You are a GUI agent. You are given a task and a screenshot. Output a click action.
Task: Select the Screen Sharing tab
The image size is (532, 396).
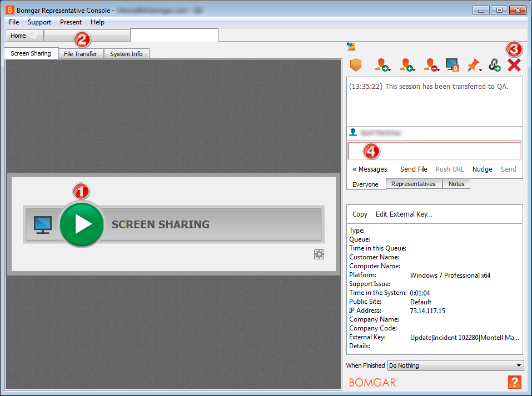tap(31, 53)
